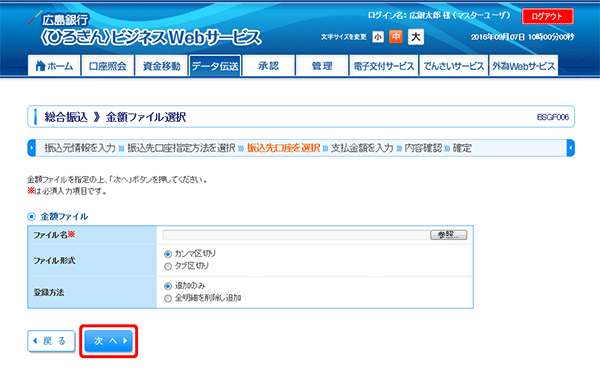Viewport: 600px width, 382px height.
Task: Open the 承認 tab
Action: pos(269,66)
